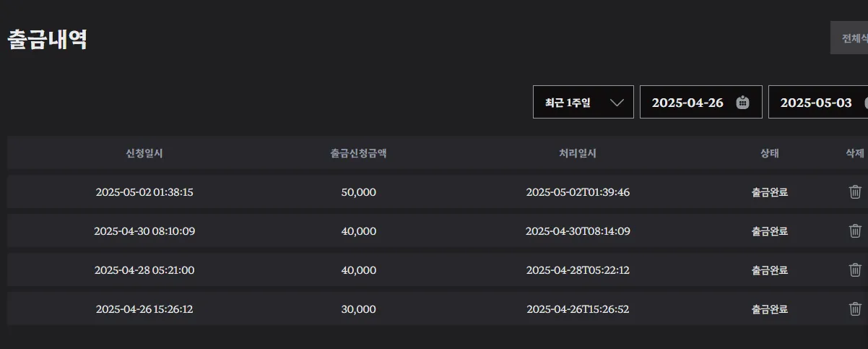Image resolution: width=868 pixels, height=349 pixels.
Task: Delete the 2025-04-26 withdrawal record
Action: coord(855,309)
